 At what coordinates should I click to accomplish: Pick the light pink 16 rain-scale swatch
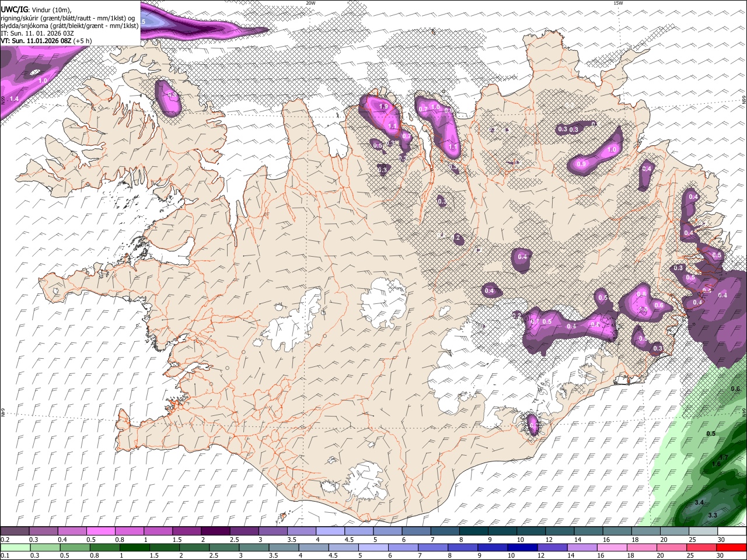(x=611, y=547)
